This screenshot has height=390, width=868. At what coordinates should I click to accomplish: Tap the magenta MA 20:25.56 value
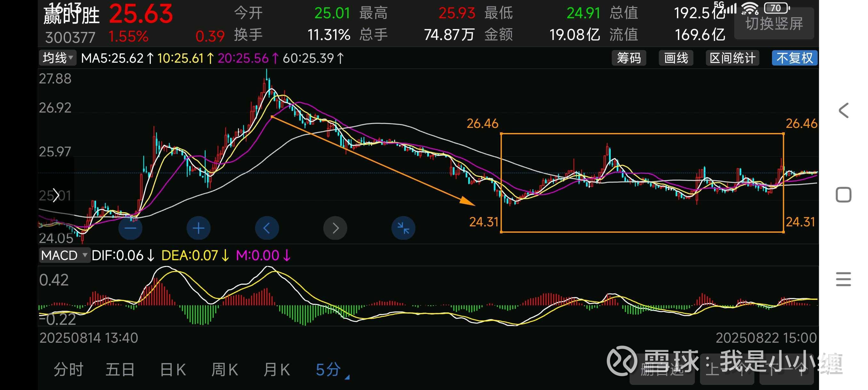248,58
